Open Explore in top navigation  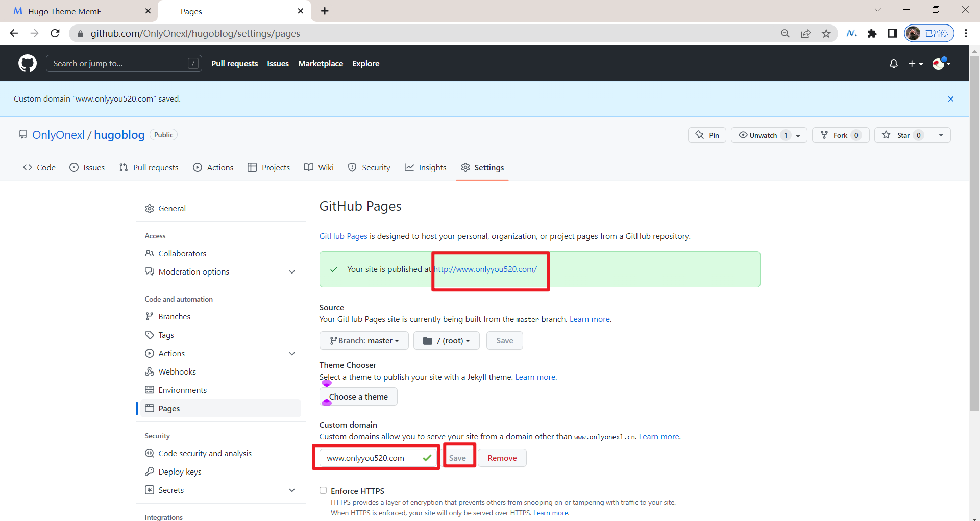(365, 64)
